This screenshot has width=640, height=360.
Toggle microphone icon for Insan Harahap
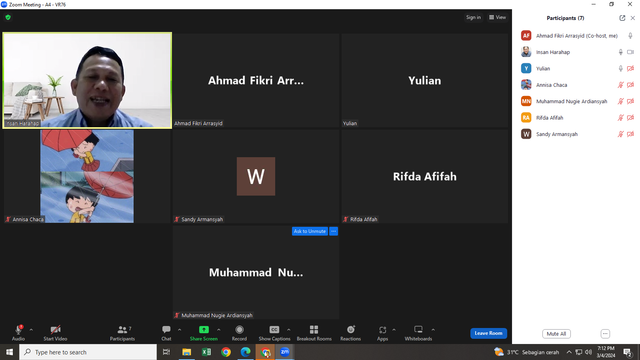[x=620, y=52]
